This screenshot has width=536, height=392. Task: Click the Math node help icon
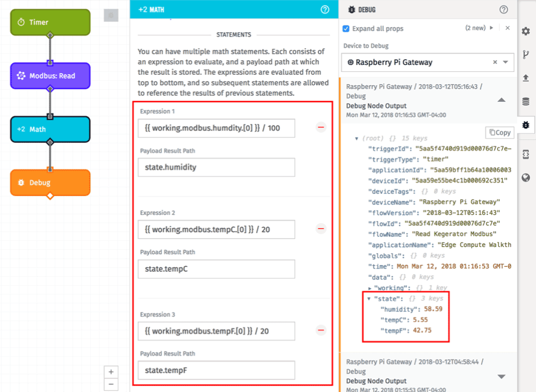click(325, 9)
